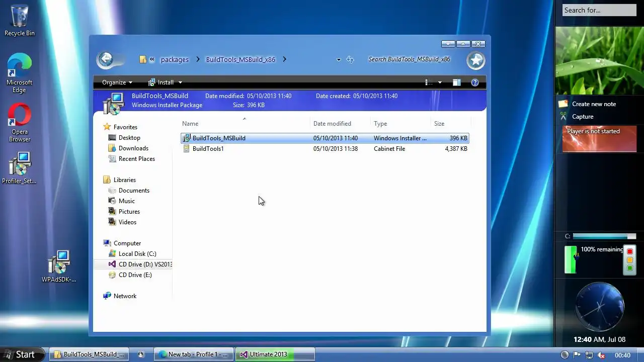644x362 pixels.
Task: Select the Opera Browser desktop icon
Action: click(20, 123)
